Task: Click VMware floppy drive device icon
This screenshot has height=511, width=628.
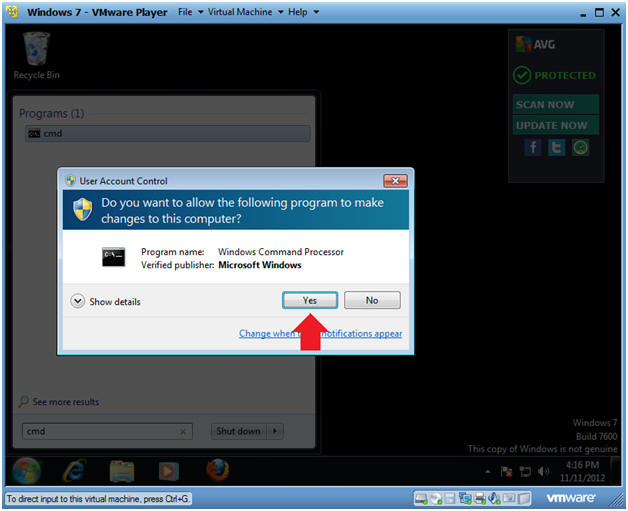Action: pos(450,499)
